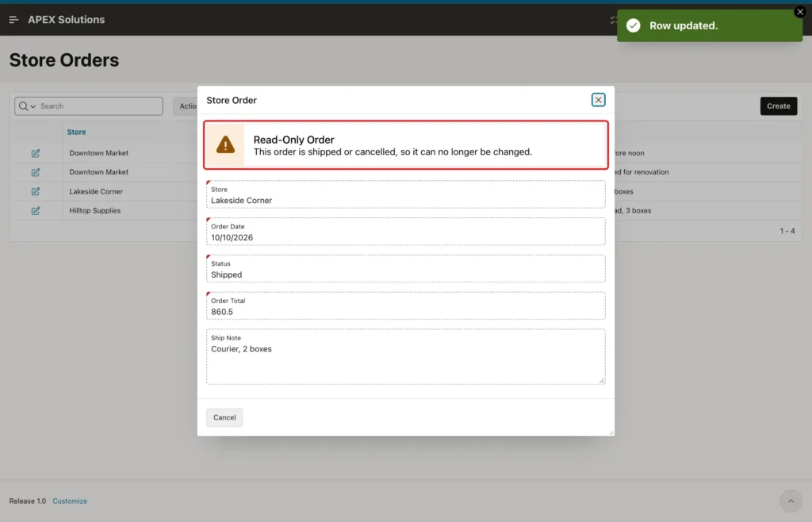This screenshot has height=522, width=812.
Task: Close the Store Order dialog with X
Action: click(598, 100)
